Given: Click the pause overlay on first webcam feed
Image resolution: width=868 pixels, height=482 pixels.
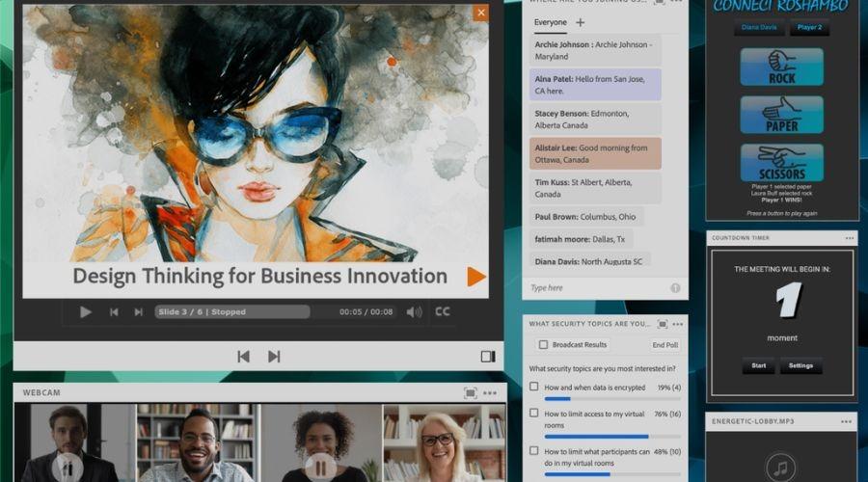Looking at the screenshot, I should coord(68,469).
